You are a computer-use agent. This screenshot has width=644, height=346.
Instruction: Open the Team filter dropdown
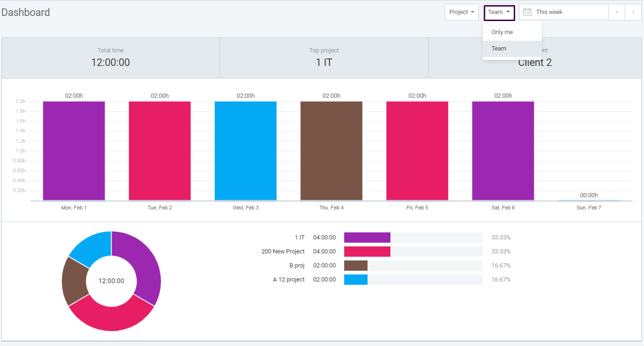(499, 13)
